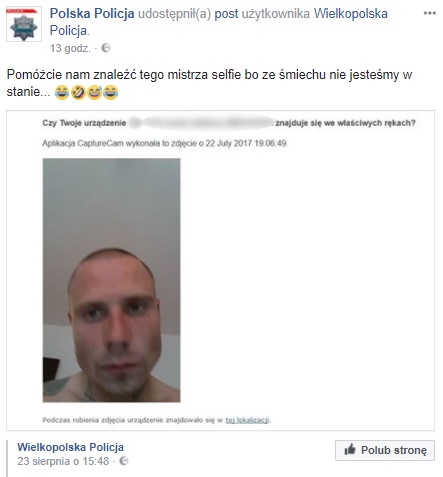Click the last tears-of-joy emoji
The width and height of the screenshot is (443, 477).
coord(110,92)
